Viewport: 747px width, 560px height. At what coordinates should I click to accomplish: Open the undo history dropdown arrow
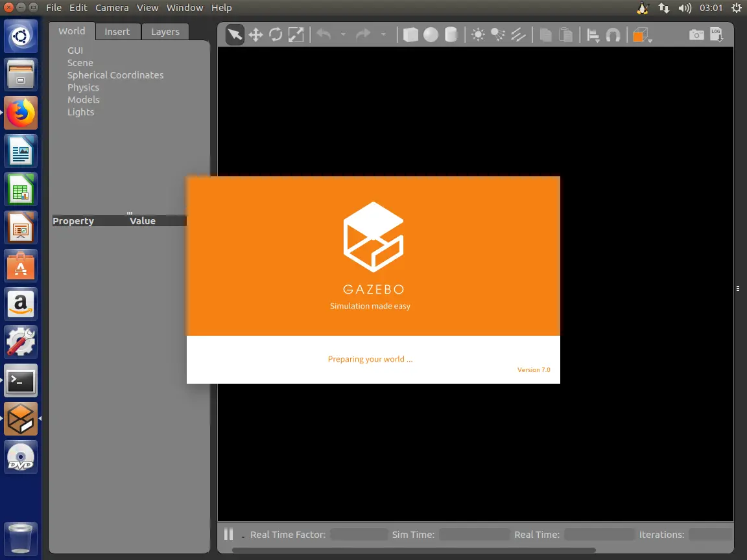[x=343, y=35]
